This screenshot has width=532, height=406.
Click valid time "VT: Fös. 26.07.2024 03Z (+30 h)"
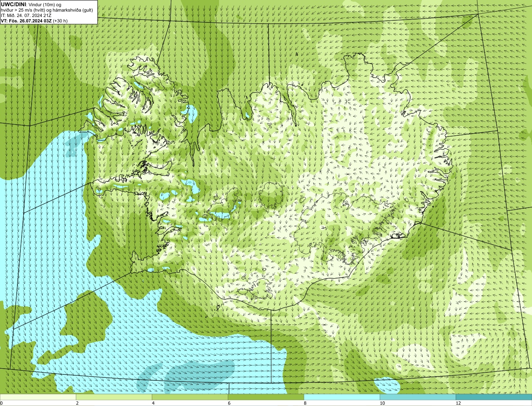[34, 20]
